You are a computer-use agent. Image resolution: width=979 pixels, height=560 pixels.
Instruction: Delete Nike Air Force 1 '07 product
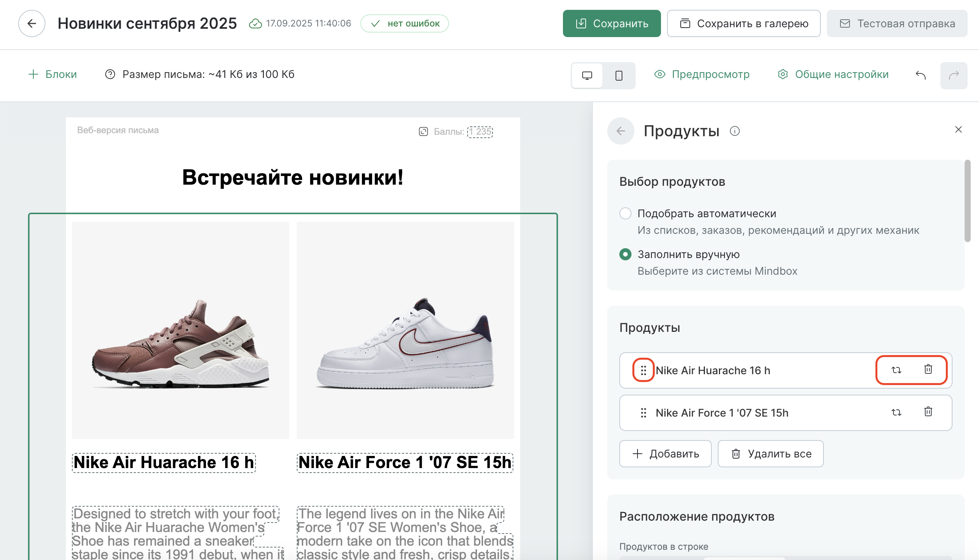pyautogui.click(x=928, y=412)
